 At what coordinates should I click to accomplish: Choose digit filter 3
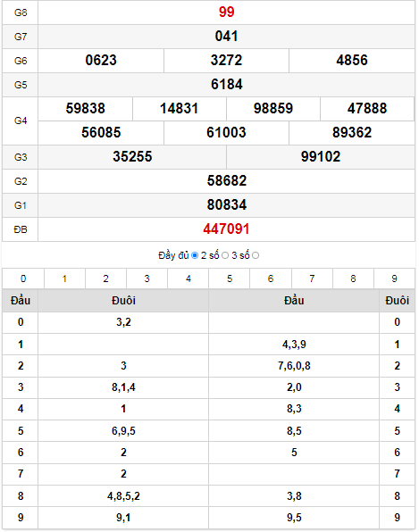(147, 278)
